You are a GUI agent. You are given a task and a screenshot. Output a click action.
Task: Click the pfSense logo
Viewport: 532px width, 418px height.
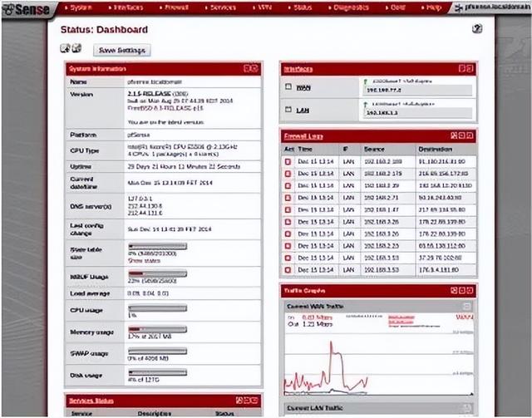tap(26, 8)
